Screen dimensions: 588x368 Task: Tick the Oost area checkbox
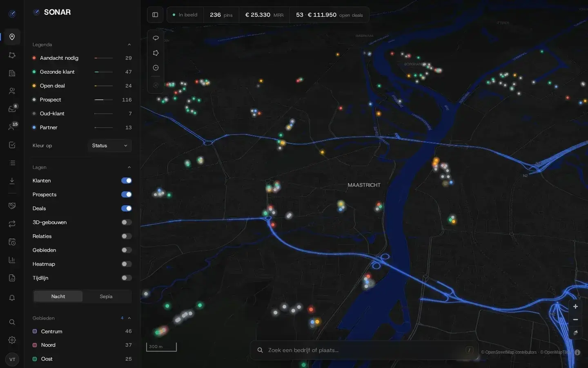(35, 359)
